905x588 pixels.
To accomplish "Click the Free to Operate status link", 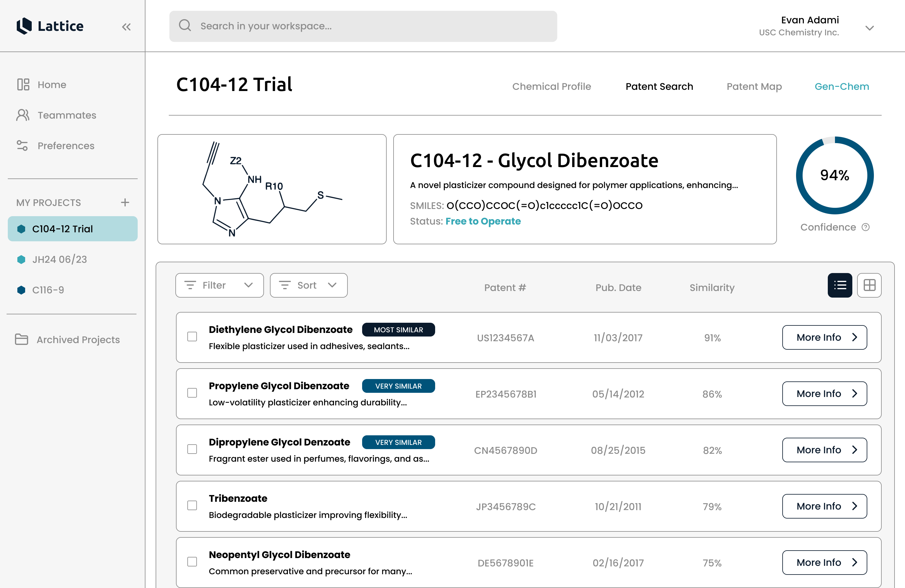I will point(483,221).
